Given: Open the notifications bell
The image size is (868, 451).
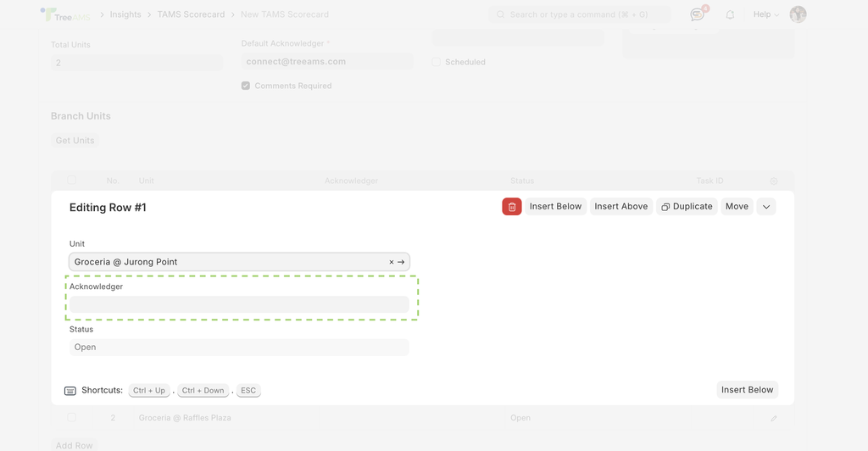Looking at the screenshot, I should [x=730, y=15].
